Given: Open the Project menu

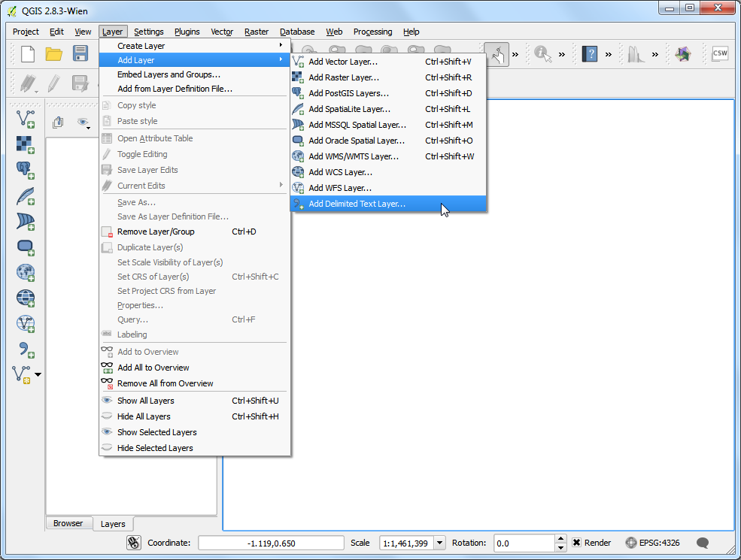Looking at the screenshot, I should [x=26, y=32].
